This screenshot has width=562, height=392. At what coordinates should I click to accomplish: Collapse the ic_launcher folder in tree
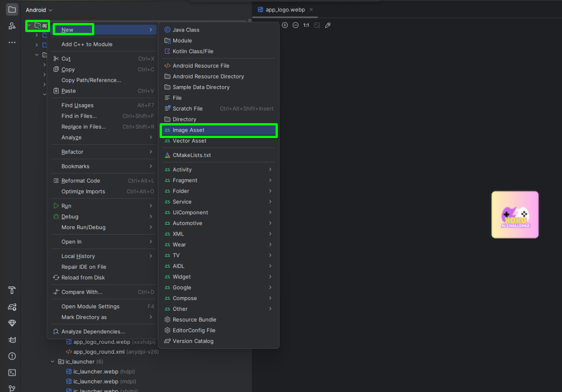click(53, 362)
